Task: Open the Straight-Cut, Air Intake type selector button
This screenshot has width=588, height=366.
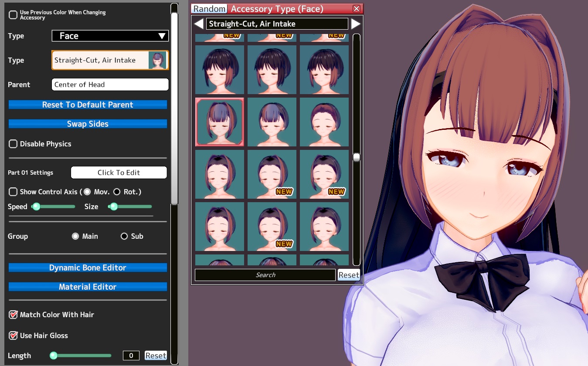Action: click(110, 60)
